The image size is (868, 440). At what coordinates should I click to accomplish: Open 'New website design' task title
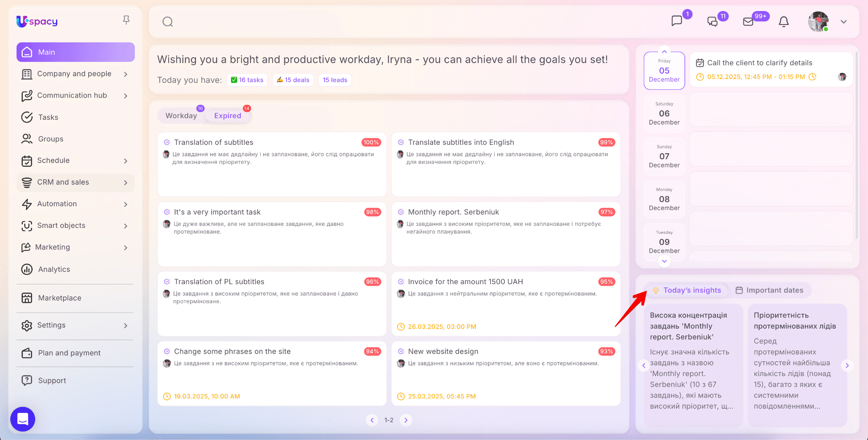[443, 351]
